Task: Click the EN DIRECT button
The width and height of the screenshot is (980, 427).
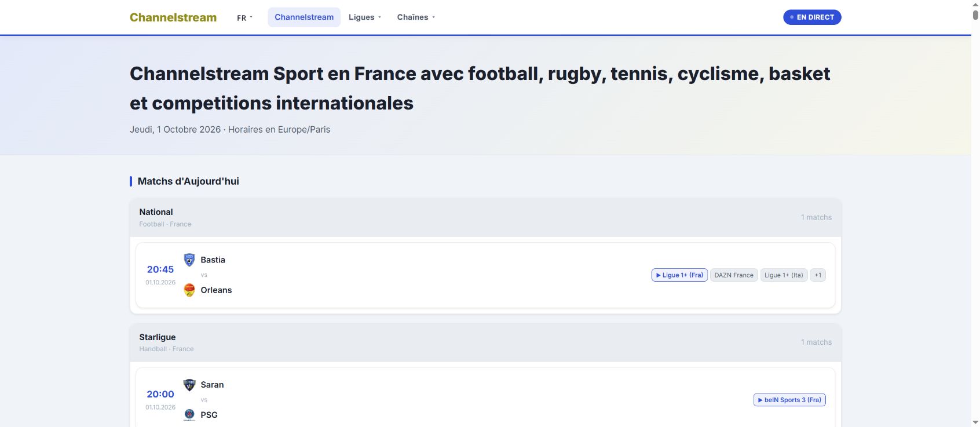Action: (812, 17)
